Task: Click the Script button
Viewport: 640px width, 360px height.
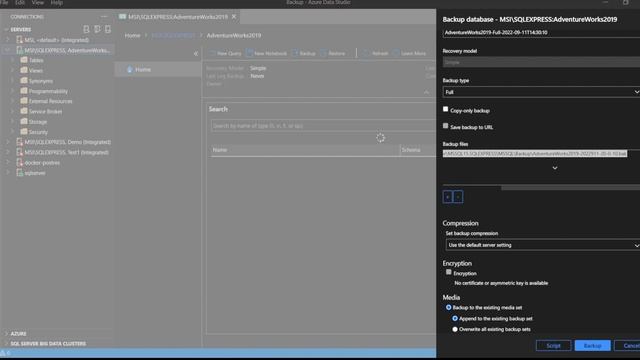Action: [553, 345]
